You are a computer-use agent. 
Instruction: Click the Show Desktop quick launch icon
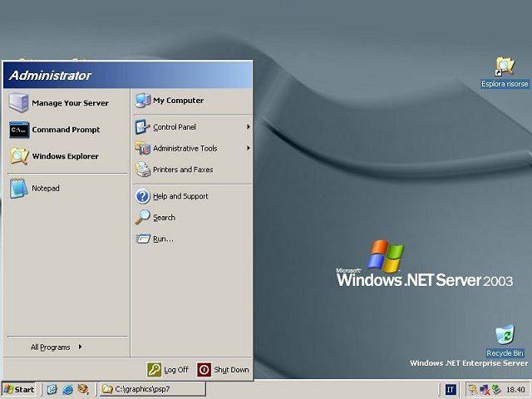[x=52, y=389]
